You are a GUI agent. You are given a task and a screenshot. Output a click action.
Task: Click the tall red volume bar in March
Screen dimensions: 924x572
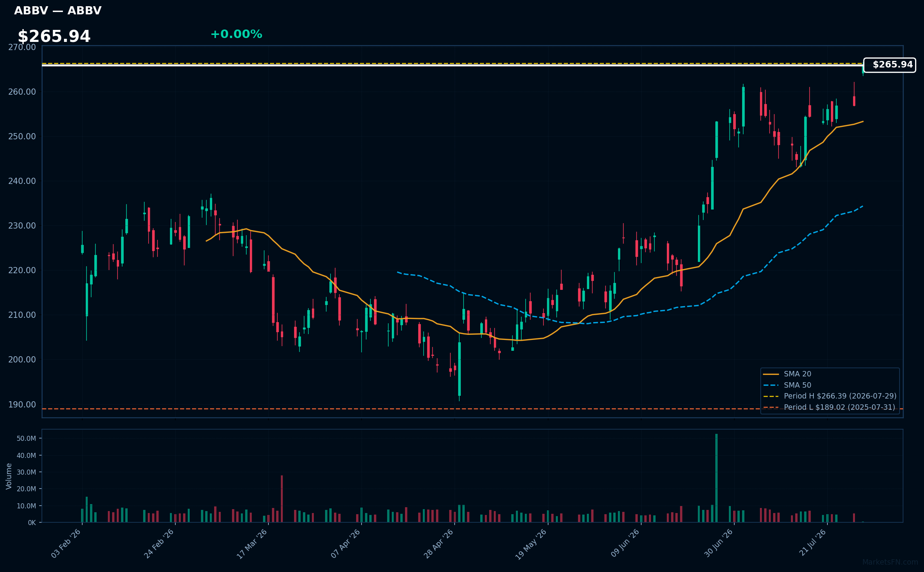282,499
